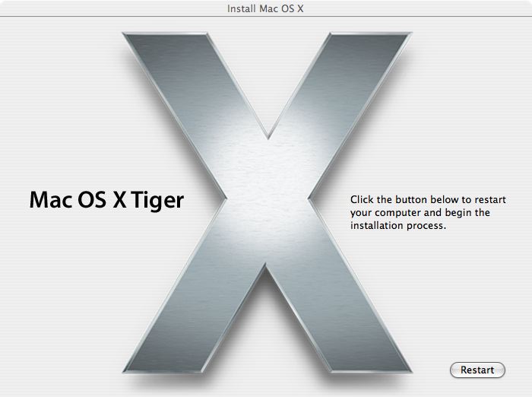Screen dimensions: 532x397
Task: Click the 'Click the button below to restart' instruction text
Action: [x=428, y=213]
